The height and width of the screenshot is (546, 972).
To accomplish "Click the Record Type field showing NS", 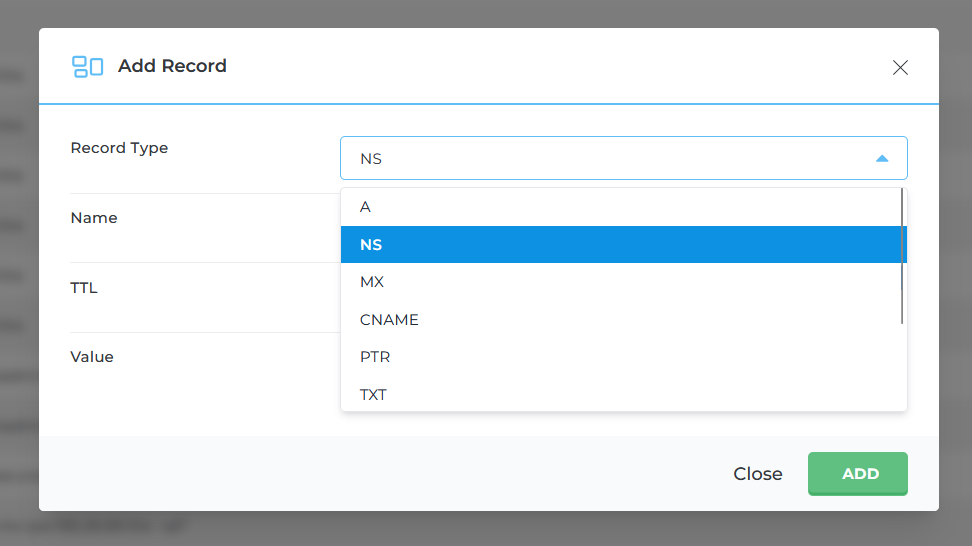I will point(600,158).
